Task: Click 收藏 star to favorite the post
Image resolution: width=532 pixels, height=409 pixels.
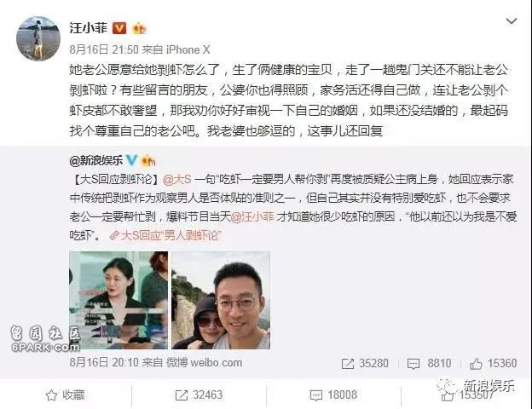Action: [65, 395]
